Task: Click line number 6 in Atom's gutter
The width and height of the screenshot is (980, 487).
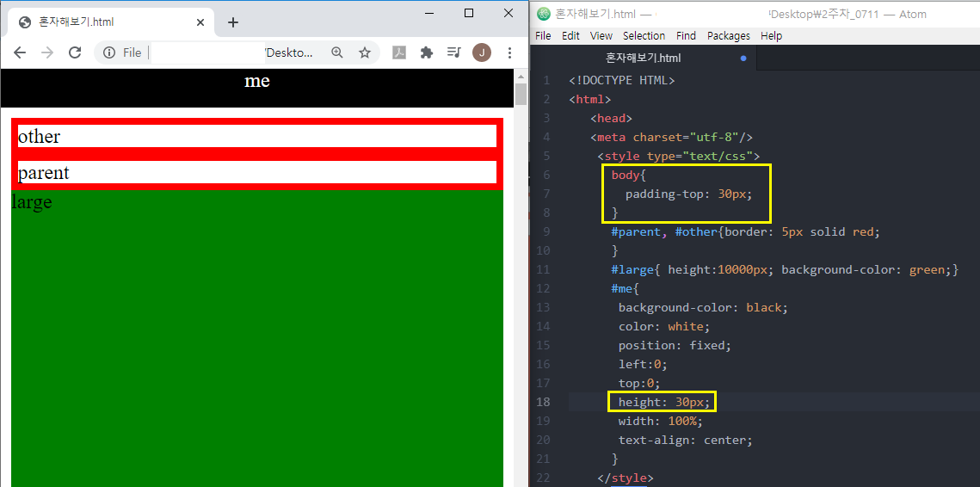Action: pos(546,175)
